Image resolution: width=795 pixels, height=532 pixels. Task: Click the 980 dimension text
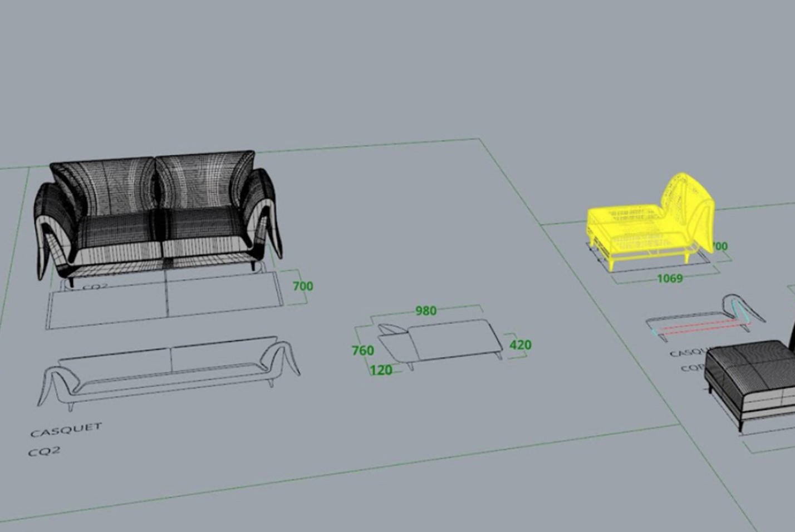point(426,311)
